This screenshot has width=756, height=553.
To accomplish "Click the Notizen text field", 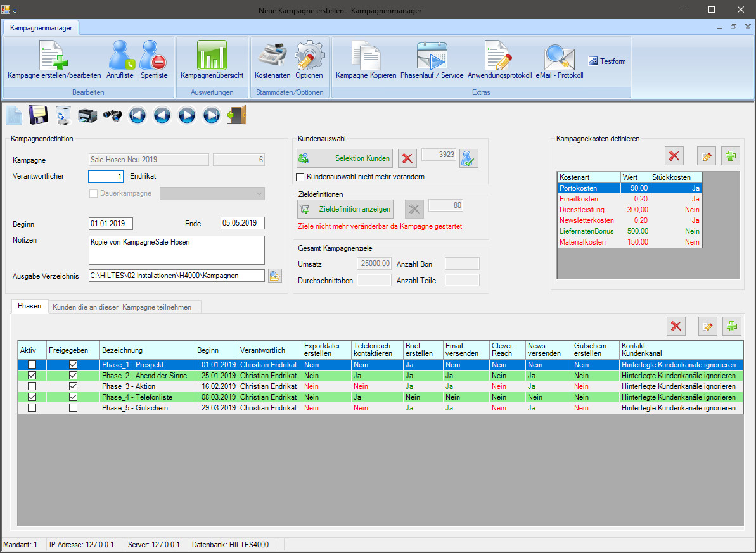I will 177,250.
